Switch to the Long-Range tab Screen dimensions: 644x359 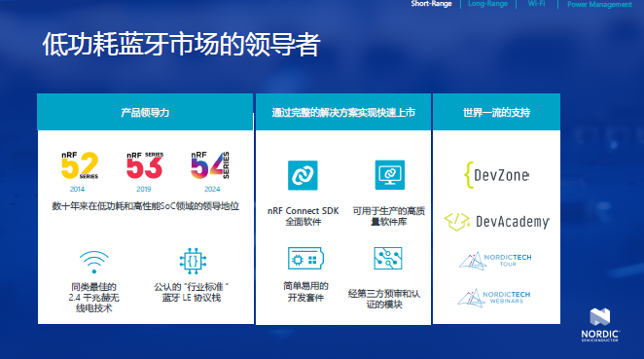488,4
